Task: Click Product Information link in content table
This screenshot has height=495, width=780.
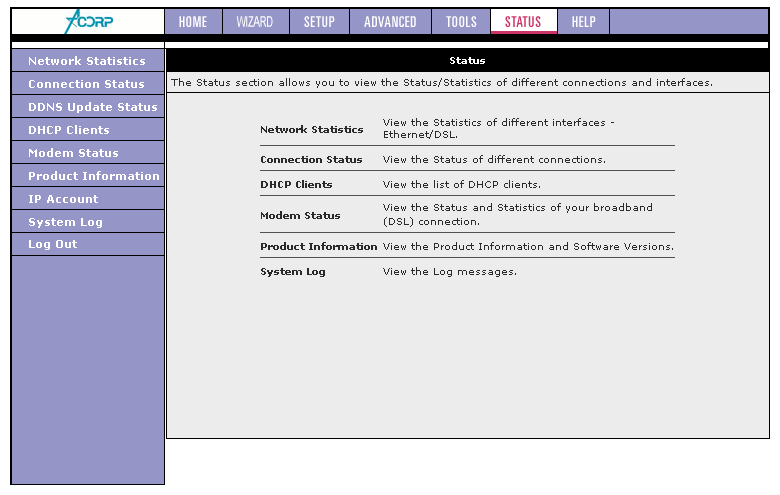Action: coord(318,247)
